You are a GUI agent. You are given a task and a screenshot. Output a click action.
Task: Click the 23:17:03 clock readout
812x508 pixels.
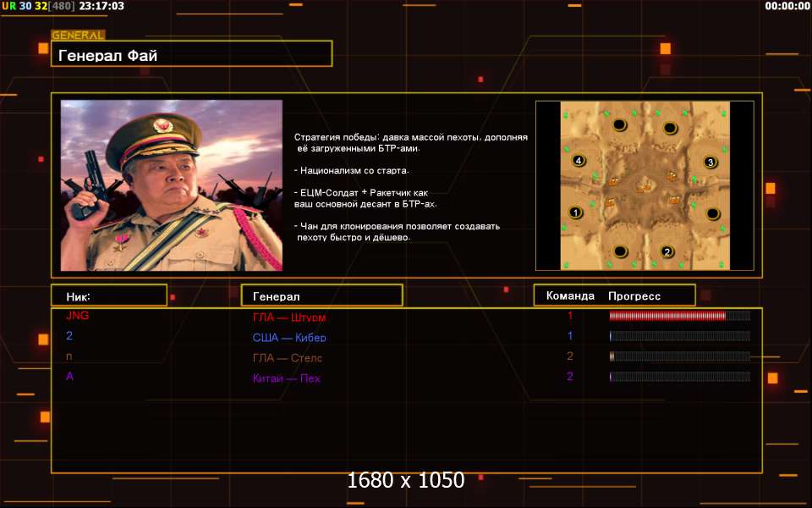[102, 6]
